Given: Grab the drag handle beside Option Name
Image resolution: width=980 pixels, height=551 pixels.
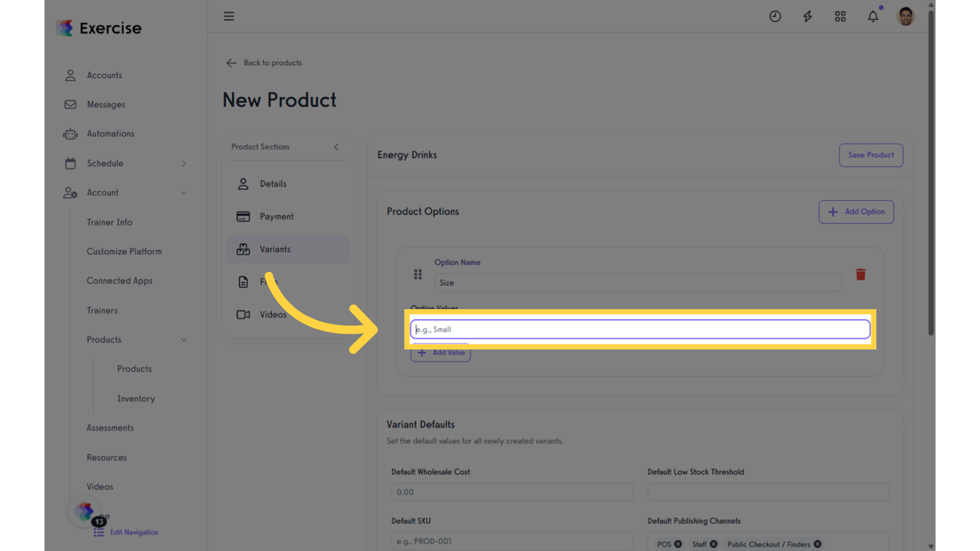Looking at the screenshot, I should (x=418, y=274).
